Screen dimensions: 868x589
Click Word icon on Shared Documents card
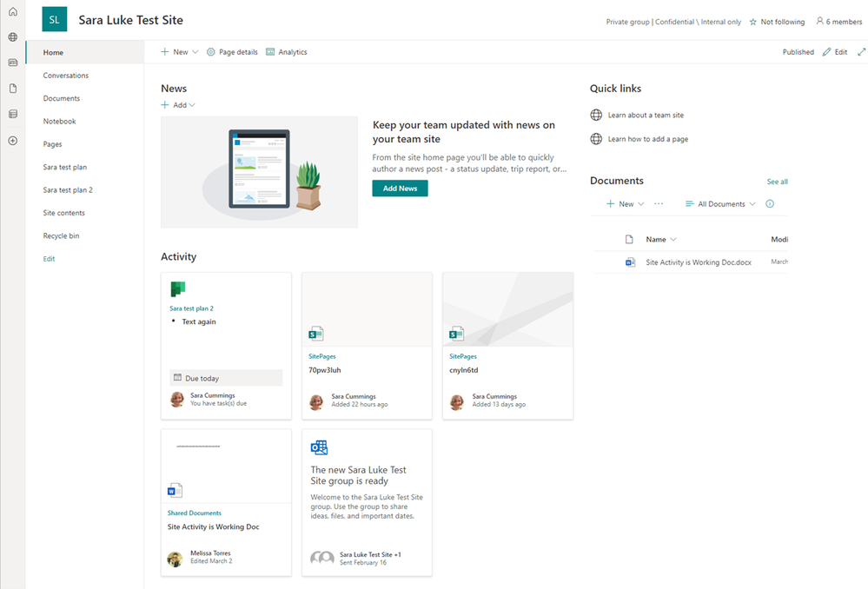pyautogui.click(x=175, y=490)
